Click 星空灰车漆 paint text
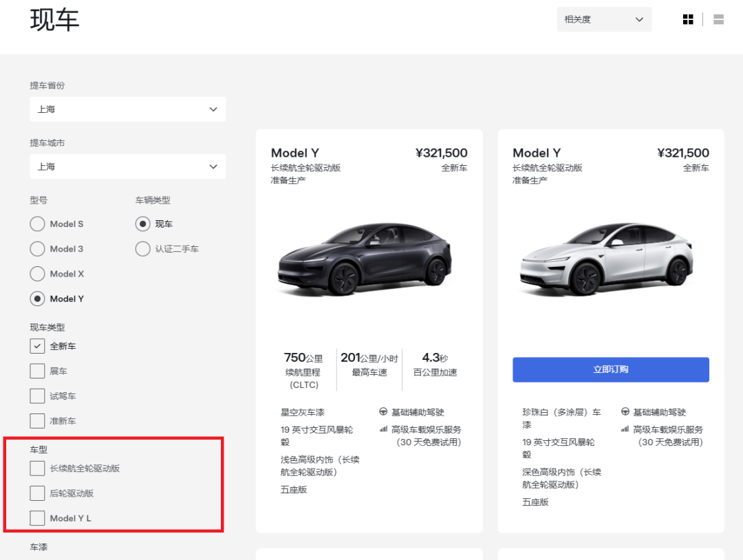The image size is (743, 560). tap(302, 412)
